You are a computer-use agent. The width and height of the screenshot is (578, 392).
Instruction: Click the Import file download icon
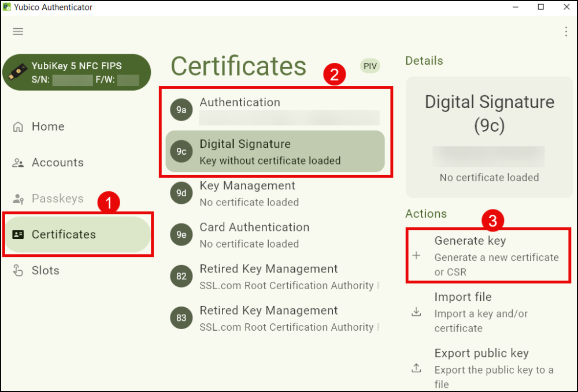[416, 312]
